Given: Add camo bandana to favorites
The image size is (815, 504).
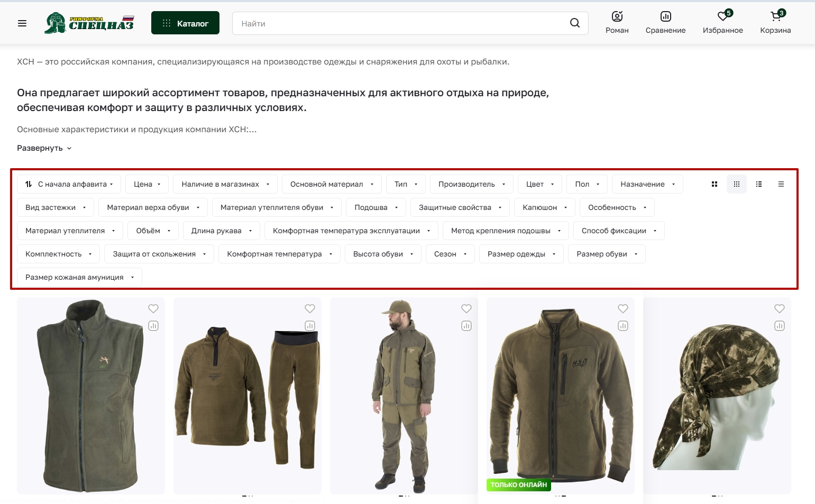Looking at the screenshot, I should pyautogui.click(x=780, y=309).
